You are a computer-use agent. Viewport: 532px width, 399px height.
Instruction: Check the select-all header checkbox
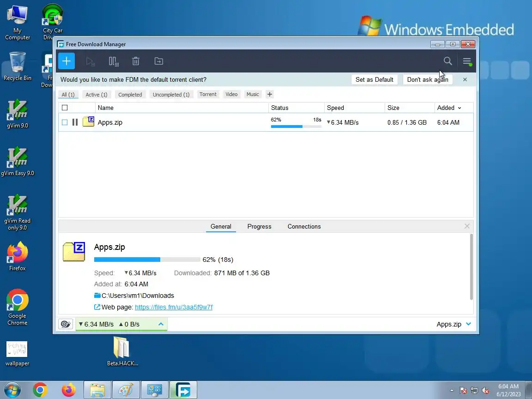pos(65,108)
